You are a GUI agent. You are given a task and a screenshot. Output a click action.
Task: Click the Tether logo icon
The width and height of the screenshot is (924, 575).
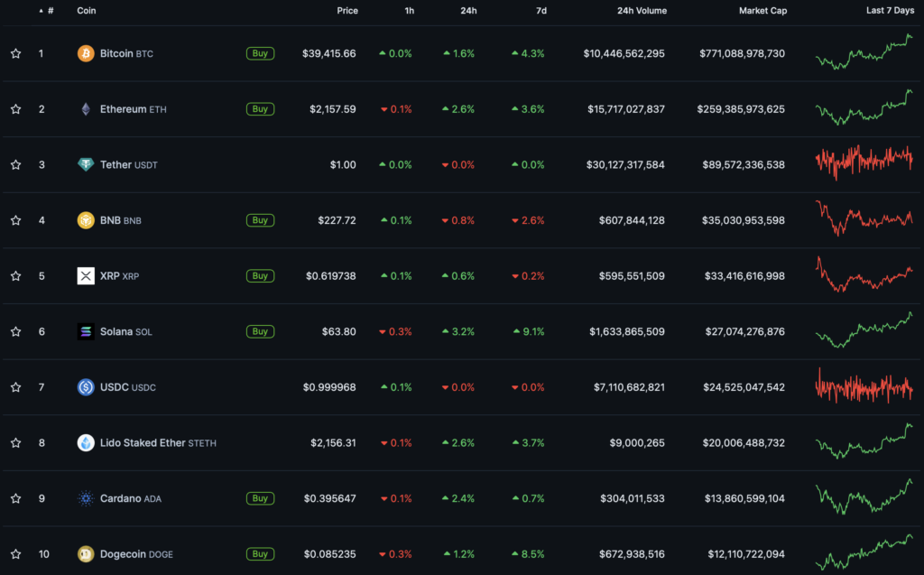(x=86, y=164)
